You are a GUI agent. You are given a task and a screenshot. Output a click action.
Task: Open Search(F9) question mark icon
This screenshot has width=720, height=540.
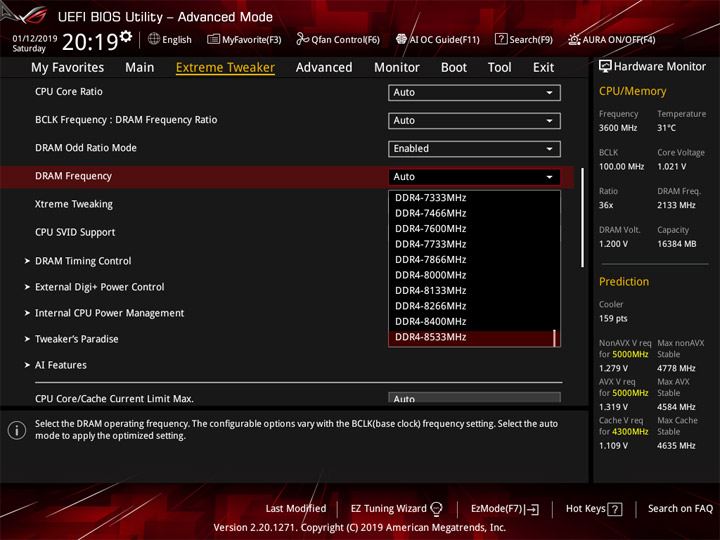(501, 39)
